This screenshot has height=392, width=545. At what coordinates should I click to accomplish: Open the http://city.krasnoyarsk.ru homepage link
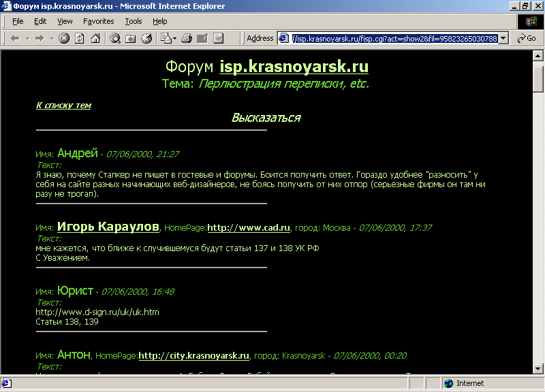pyautogui.click(x=194, y=356)
